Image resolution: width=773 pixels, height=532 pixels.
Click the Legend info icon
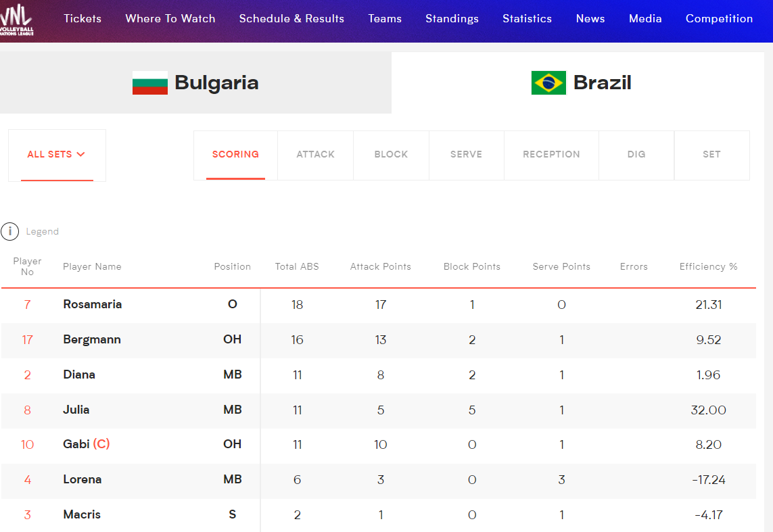tap(9, 231)
